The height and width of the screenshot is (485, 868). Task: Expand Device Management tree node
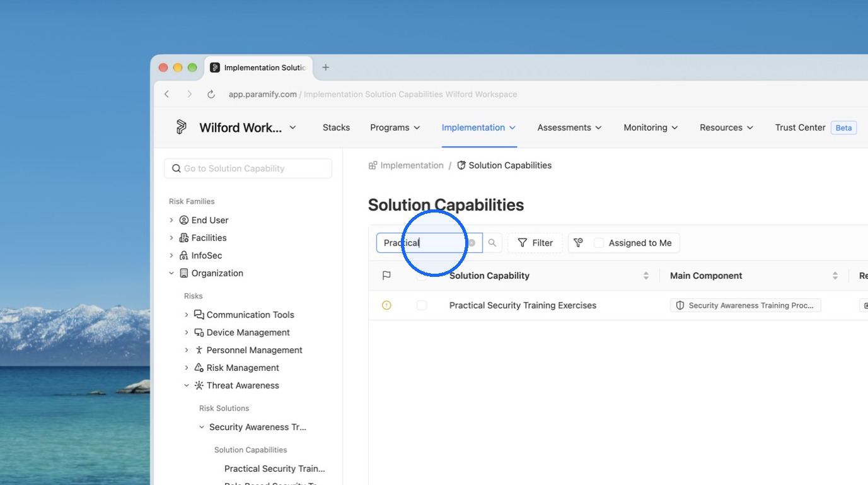click(187, 332)
